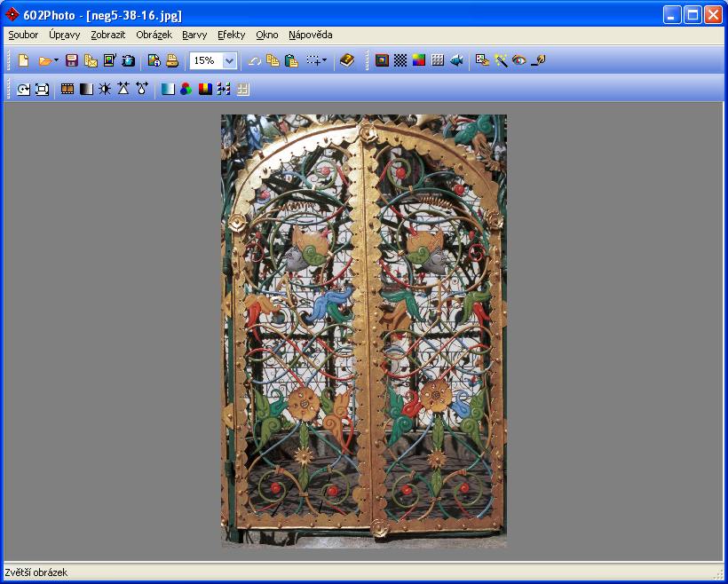Click the blue-white gradient icon
Viewport: 728px width, 584px height.
point(168,89)
